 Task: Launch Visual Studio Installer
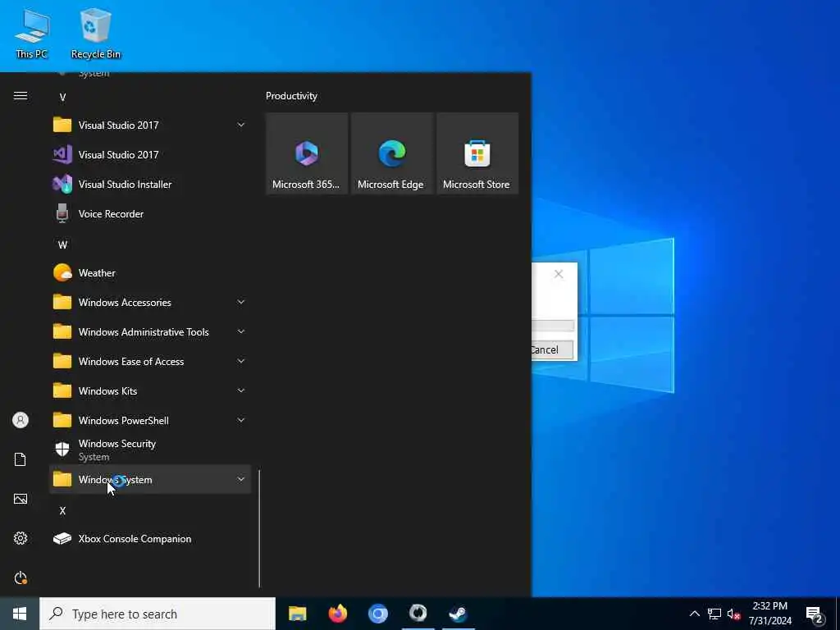pos(150,185)
